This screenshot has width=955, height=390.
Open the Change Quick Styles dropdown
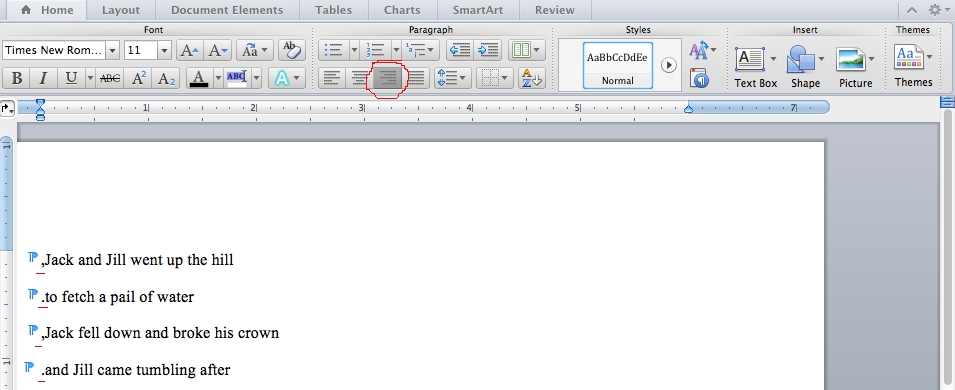click(702, 50)
